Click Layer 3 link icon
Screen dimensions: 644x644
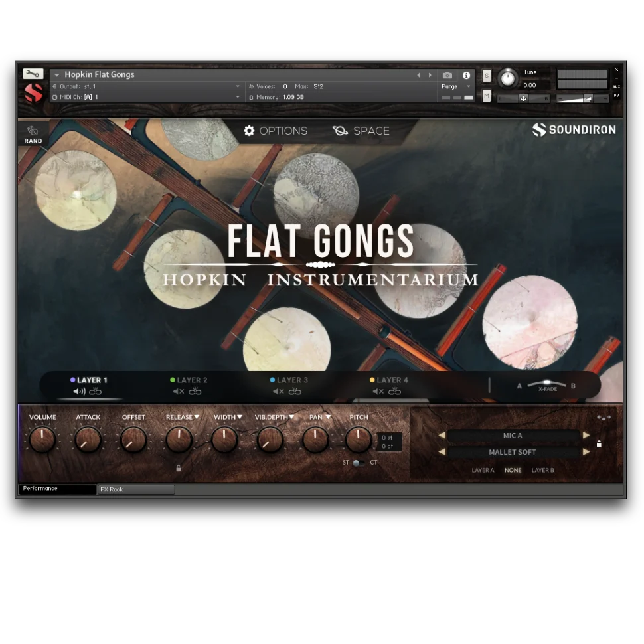[x=295, y=392]
